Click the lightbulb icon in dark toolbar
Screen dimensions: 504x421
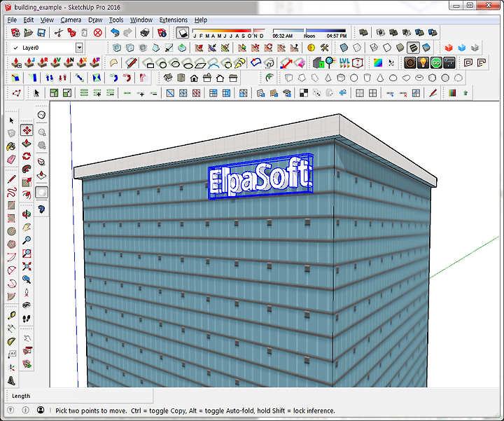pyautogui.click(x=423, y=63)
